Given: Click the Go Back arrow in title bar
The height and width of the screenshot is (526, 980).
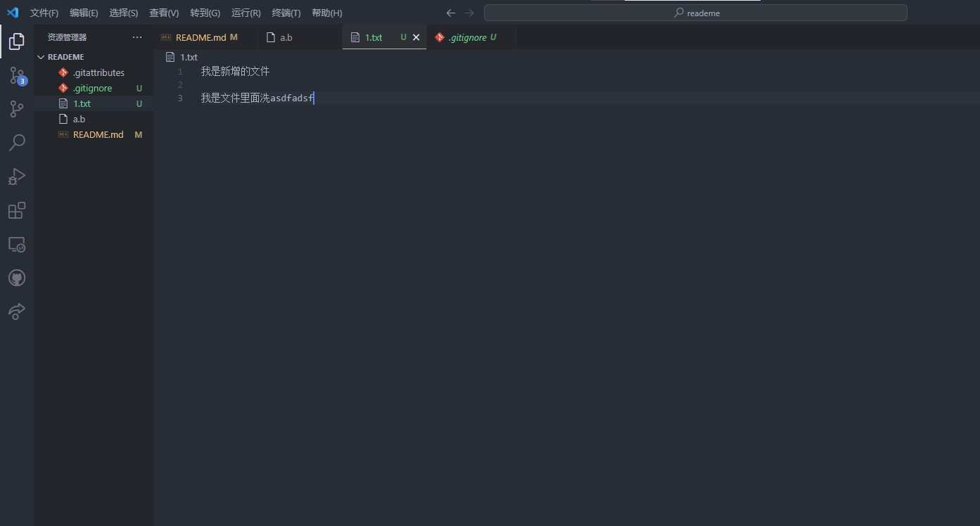Looking at the screenshot, I should pos(451,13).
